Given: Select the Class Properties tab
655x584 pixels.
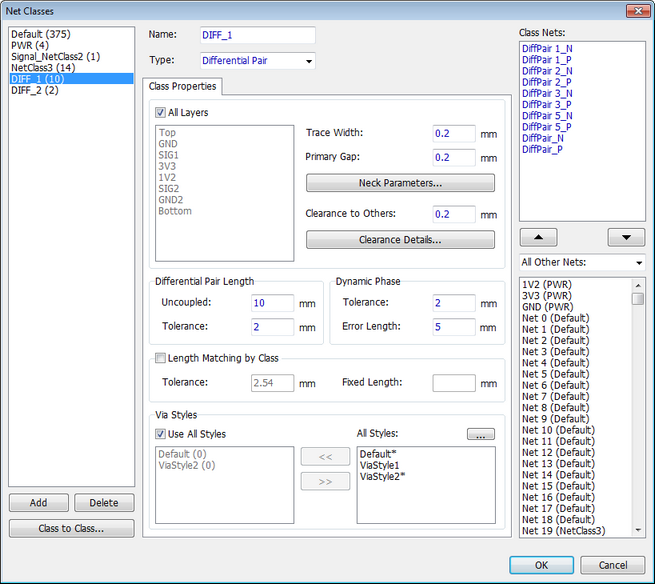Looking at the screenshot, I should [x=183, y=86].
